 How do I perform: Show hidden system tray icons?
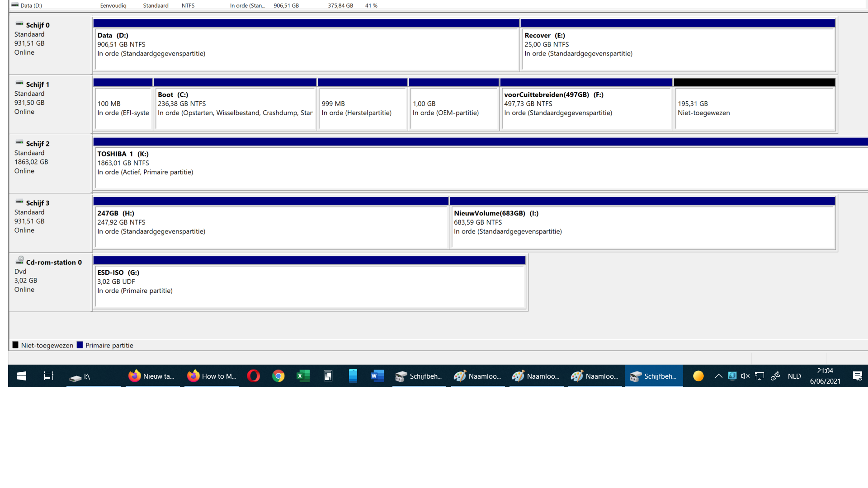[x=718, y=376]
